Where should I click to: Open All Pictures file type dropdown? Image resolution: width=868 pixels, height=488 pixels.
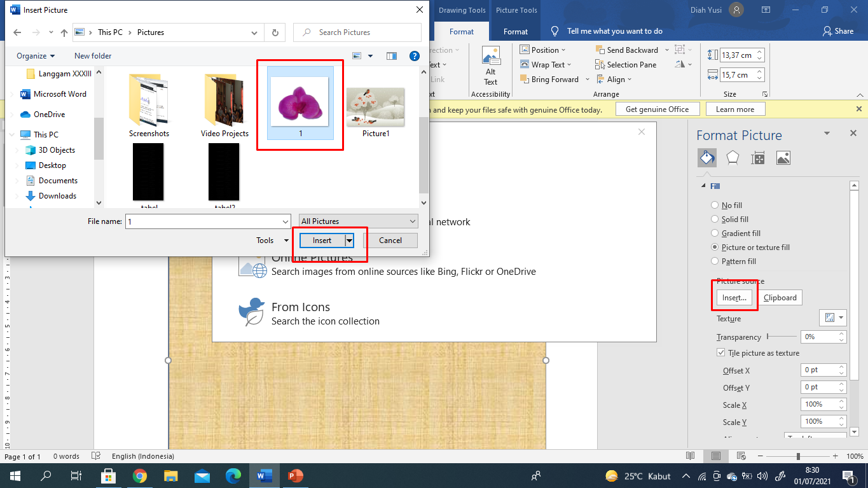pos(359,221)
